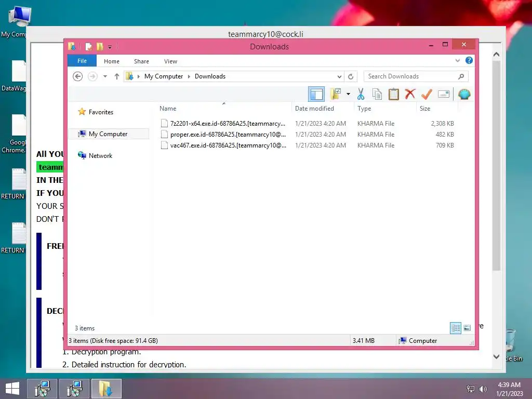Click the ransom note window scroll up arrow
532x399 pixels.
[496, 54]
